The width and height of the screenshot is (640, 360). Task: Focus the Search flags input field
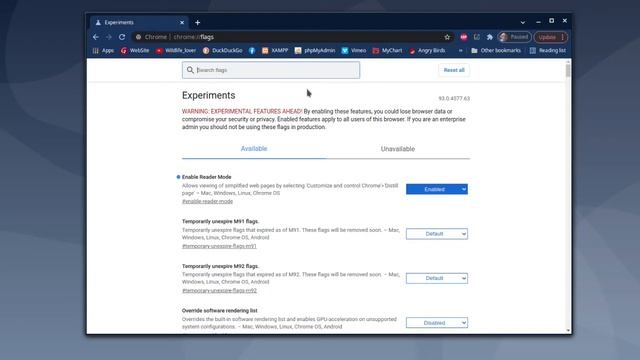click(x=271, y=70)
